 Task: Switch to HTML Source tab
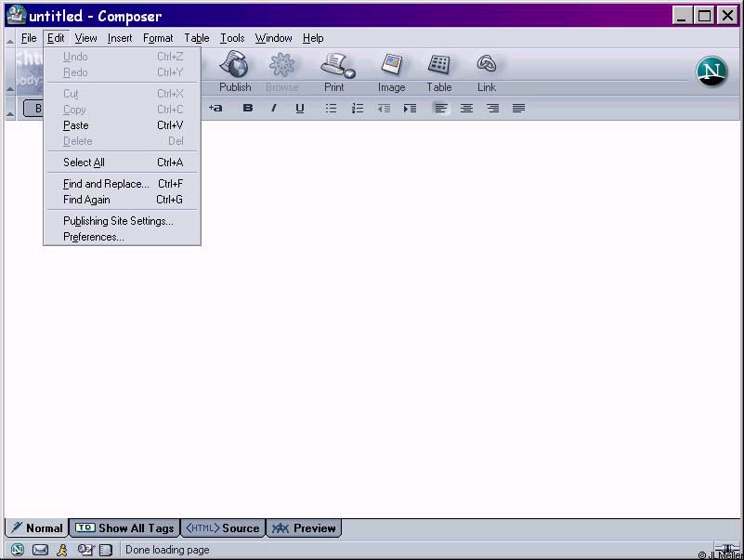(x=223, y=528)
